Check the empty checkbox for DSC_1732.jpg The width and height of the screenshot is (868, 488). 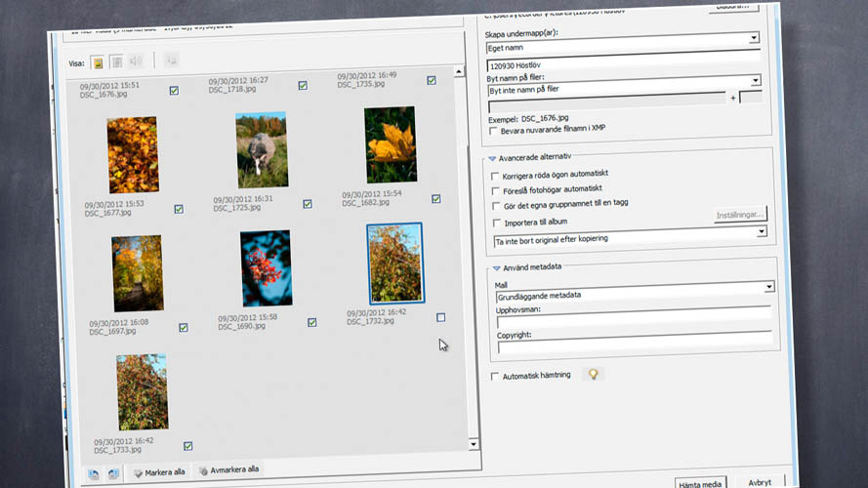coord(440,317)
